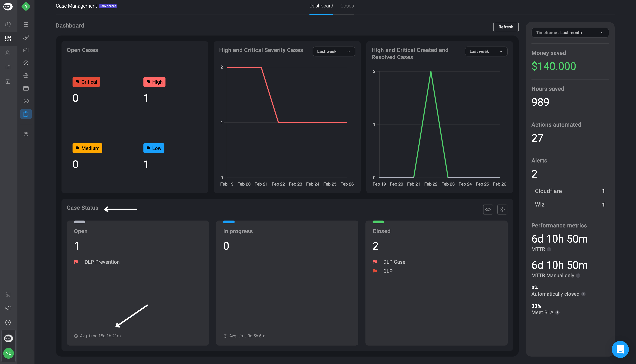The height and width of the screenshot is (364, 636).
Task: Select the four-squares dashboard grid icon
Action: click(x=8, y=39)
